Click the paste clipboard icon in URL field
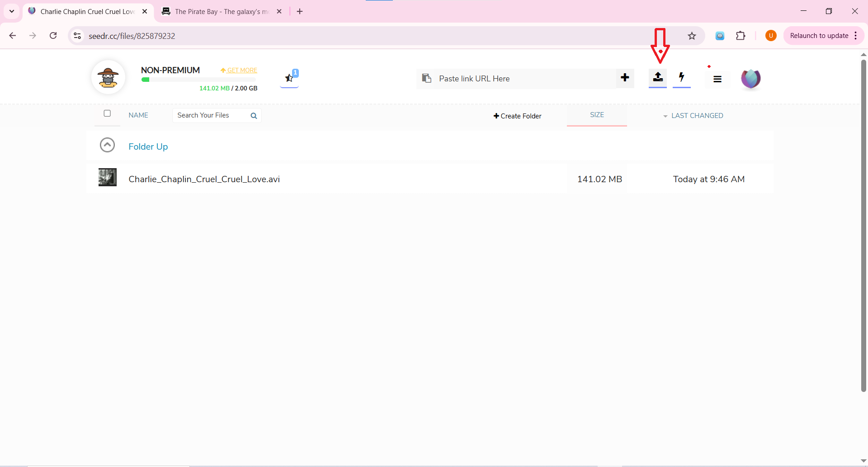 (x=426, y=78)
